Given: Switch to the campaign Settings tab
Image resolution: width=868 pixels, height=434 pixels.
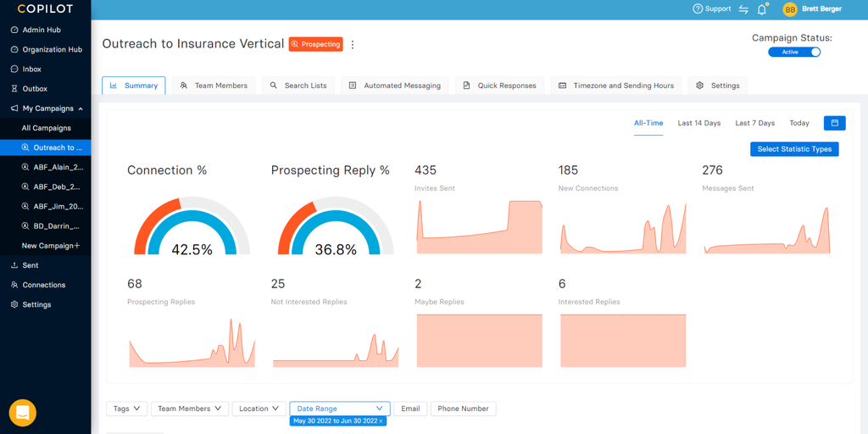Looking at the screenshot, I should tap(718, 86).
